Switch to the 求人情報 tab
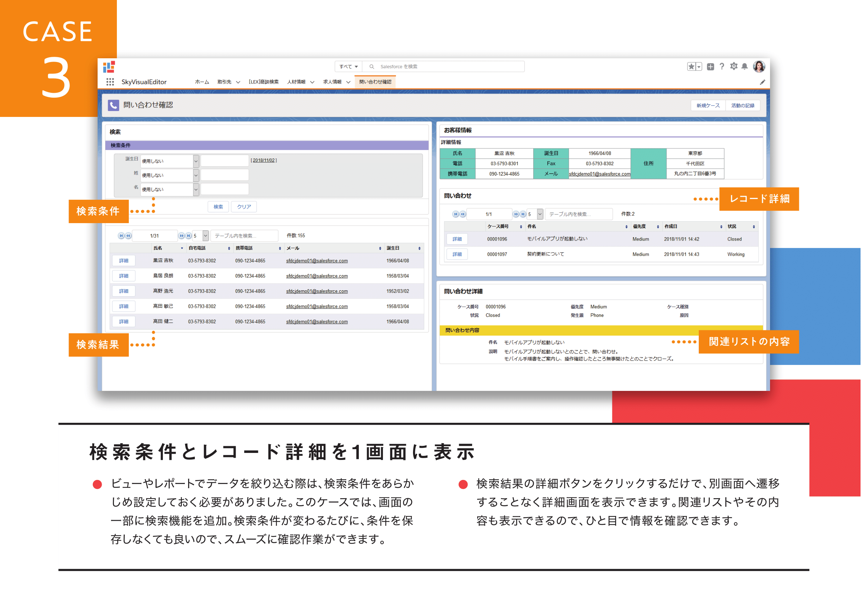 pyautogui.click(x=332, y=82)
